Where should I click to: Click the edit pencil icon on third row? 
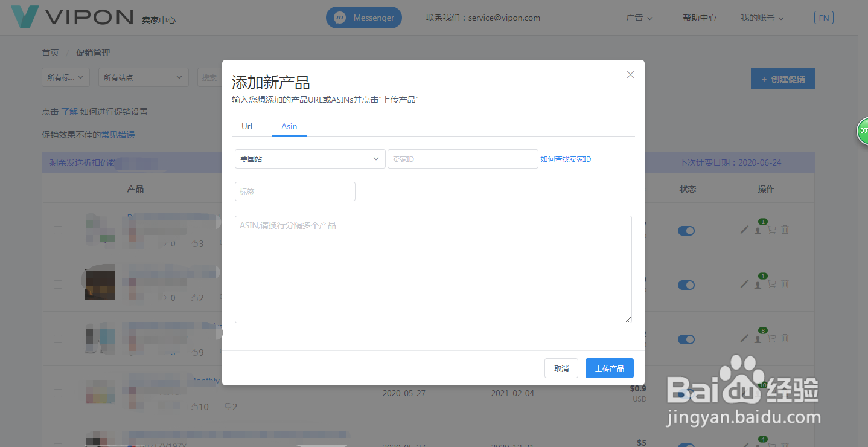744,339
